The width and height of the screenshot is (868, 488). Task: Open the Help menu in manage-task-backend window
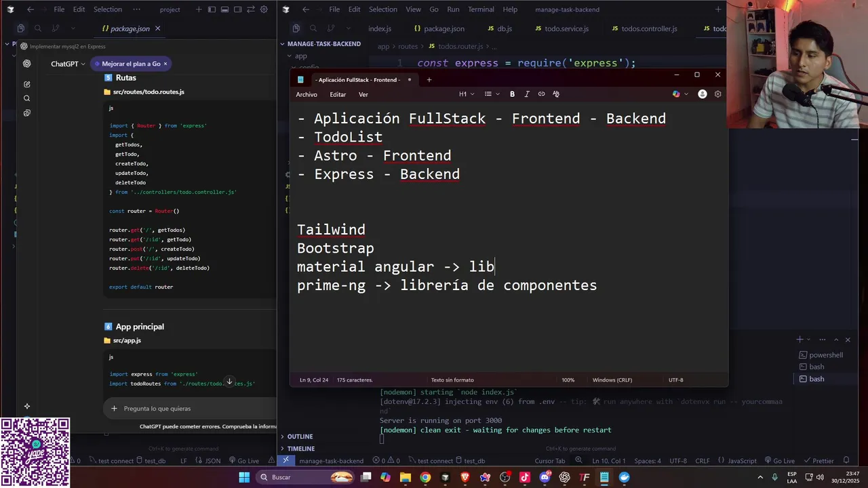click(x=510, y=9)
